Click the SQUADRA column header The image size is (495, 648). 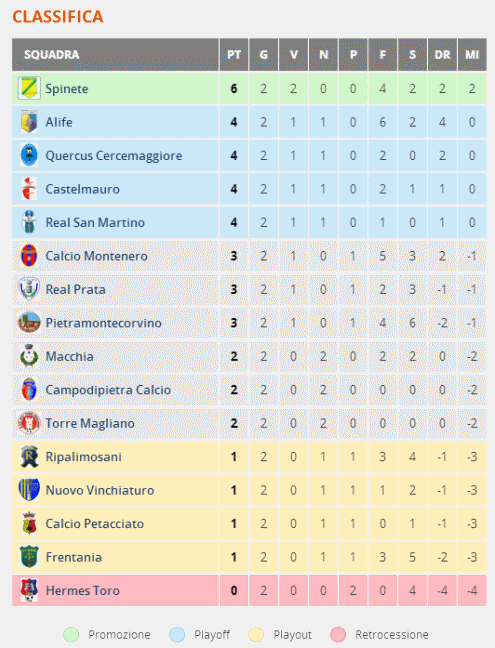(x=115, y=55)
